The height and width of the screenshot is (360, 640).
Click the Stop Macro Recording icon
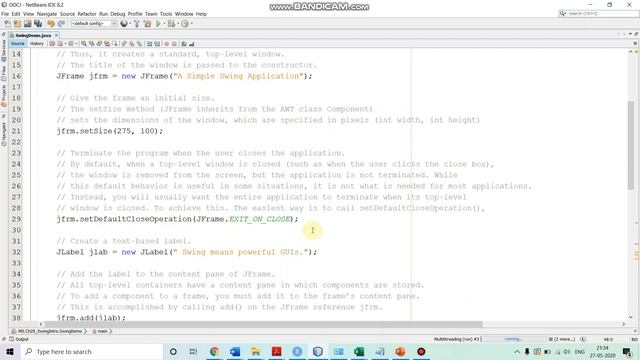click(174, 44)
